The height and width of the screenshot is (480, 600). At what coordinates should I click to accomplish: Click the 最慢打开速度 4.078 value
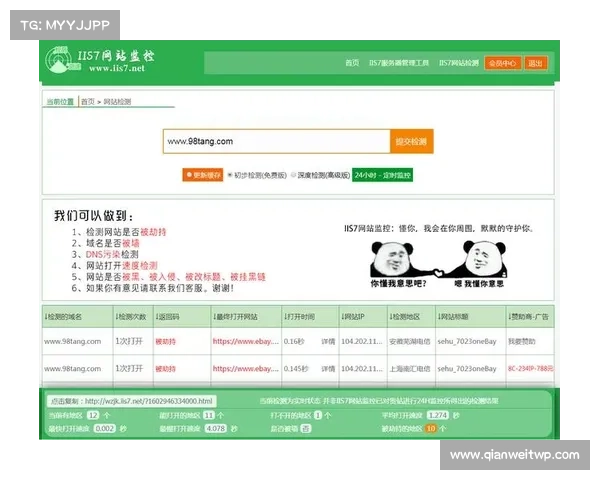216,428
